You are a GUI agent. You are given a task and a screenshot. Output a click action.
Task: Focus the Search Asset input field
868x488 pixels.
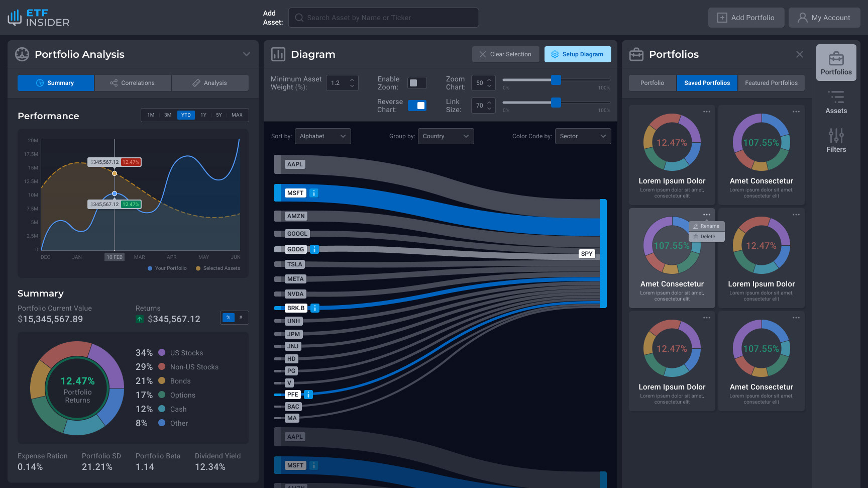[383, 18]
